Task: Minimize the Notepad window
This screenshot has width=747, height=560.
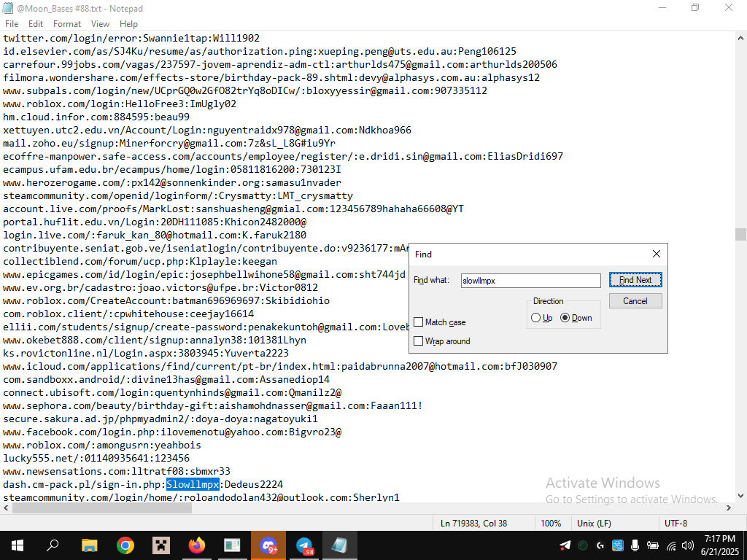Action: (x=662, y=7)
